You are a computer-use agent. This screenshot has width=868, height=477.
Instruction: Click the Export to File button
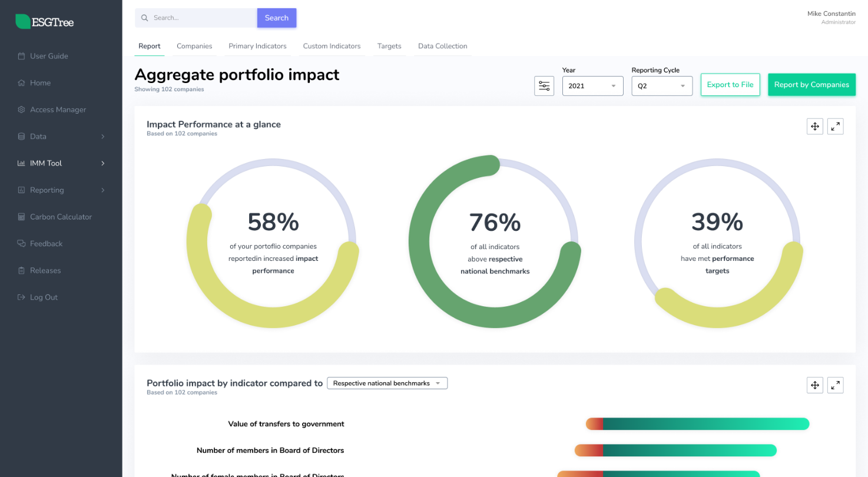730,85
